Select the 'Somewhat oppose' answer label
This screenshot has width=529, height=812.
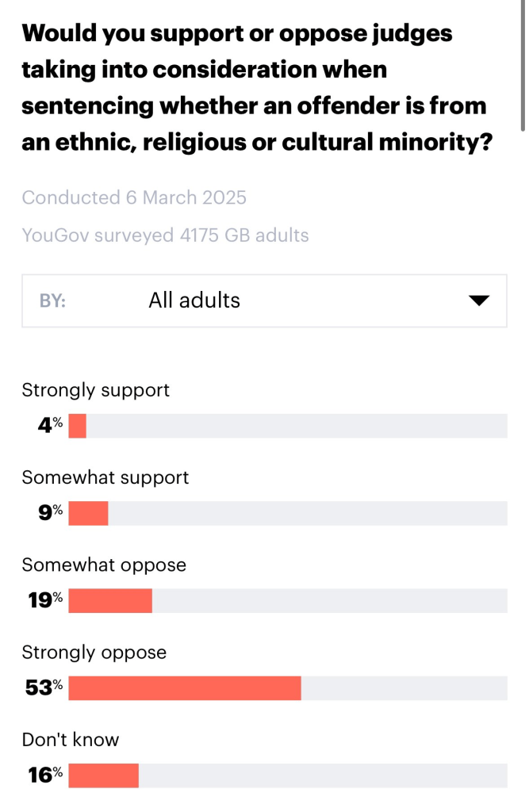[x=104, y=565]
